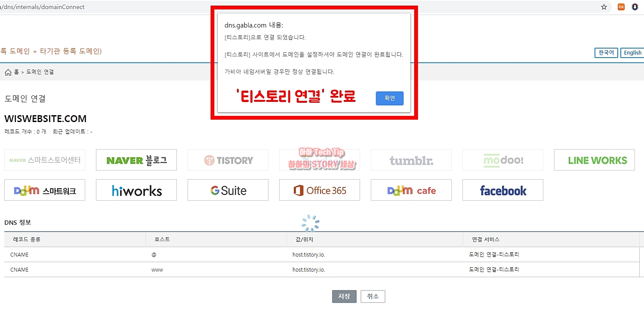The width and height of the screenshot is (644, 318).
Task: Bookmark this page with the star icon
Action: click(x=604, y=7)
